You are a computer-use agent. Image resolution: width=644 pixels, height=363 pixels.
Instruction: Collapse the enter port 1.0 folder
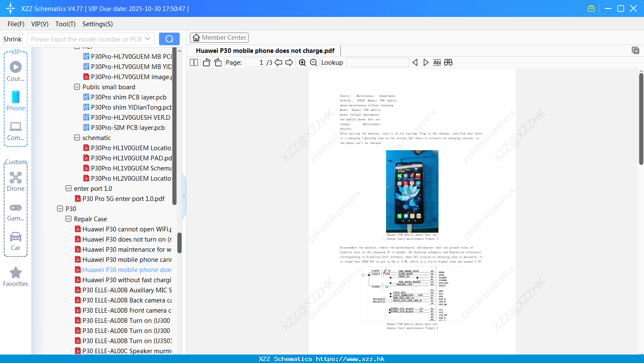coord(69,188)
